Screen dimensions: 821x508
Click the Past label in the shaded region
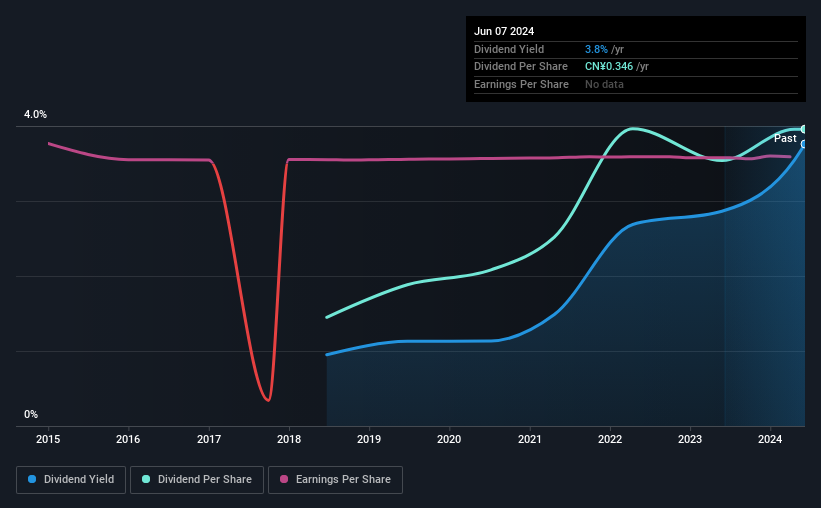tap(785, 138)
